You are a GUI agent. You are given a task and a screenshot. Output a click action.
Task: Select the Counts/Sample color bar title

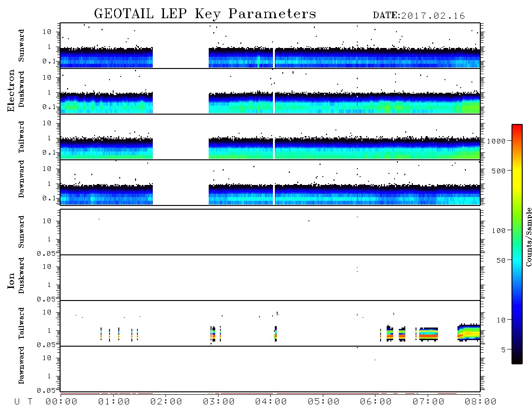(528, 237)
